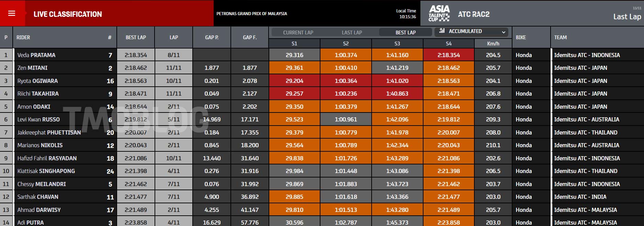
Task: Click the Km/h column header
Action: [493, 44]
